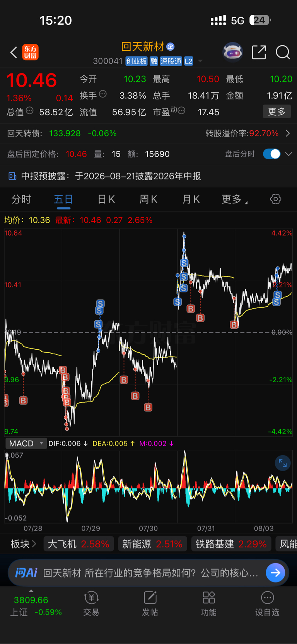The height and width of the screenshot is (644, 297).
Task: Expand 上证 index bar arrow
Action: point(31,591)
